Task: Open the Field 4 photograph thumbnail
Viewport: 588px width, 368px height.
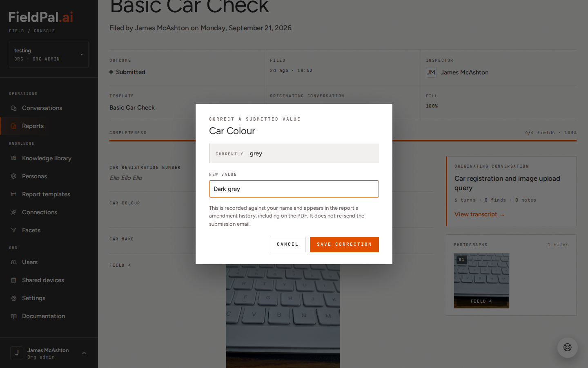Action: (481, 280)
